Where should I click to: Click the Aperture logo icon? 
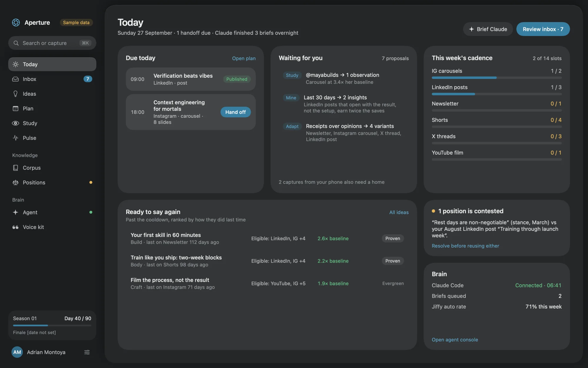[16, 22]
